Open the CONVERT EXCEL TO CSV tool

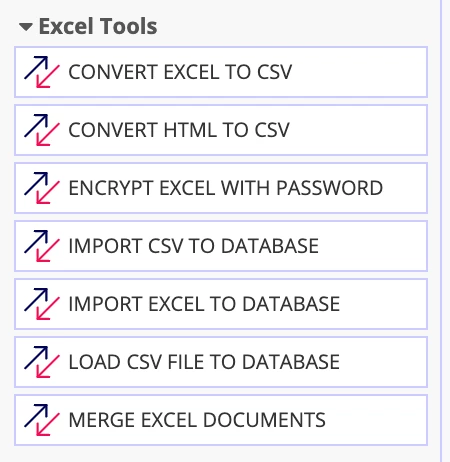(x=221, y=72)
